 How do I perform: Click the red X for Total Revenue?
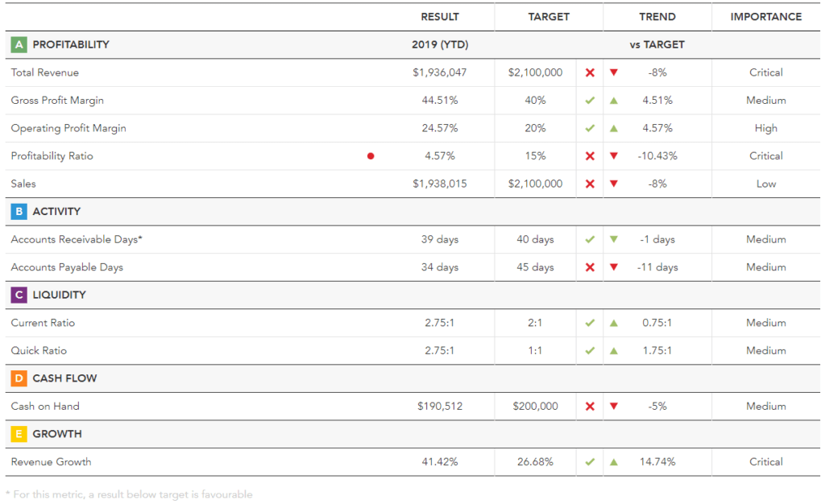click(590, 73)
